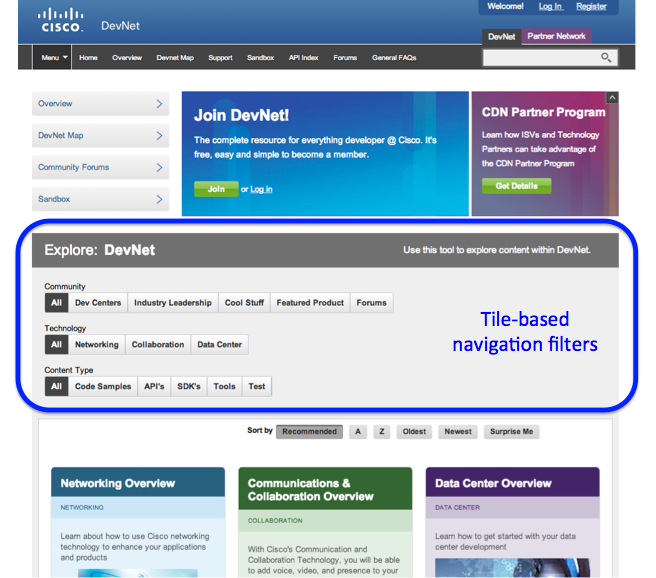Open the Networking Overview tile
The height and width of the screenshot is (578, 656).
pyautogui.click(x=138, y=523)
